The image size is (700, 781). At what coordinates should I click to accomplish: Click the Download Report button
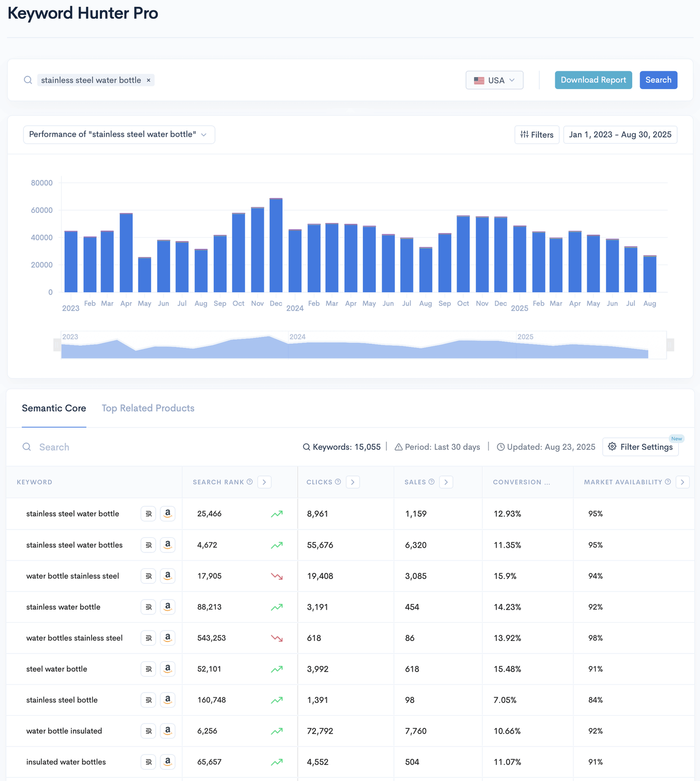(593, 80)
